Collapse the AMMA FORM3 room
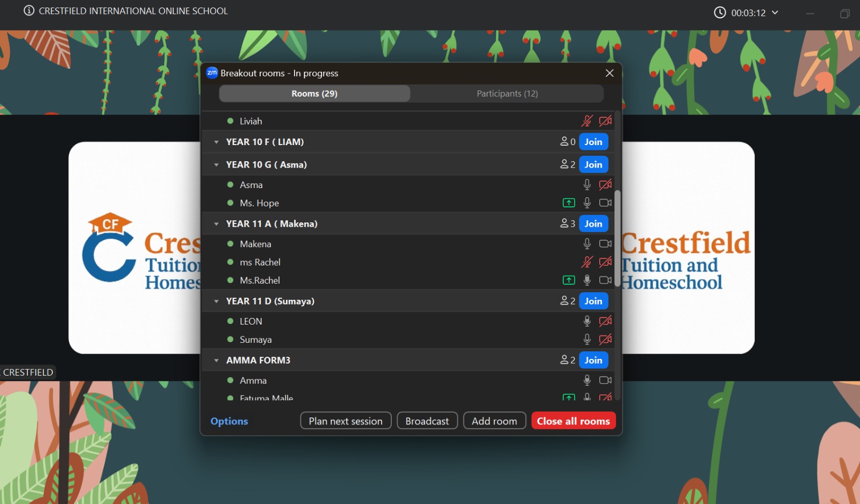Screen dimensions: 860x504 click(x=216, y=360)
